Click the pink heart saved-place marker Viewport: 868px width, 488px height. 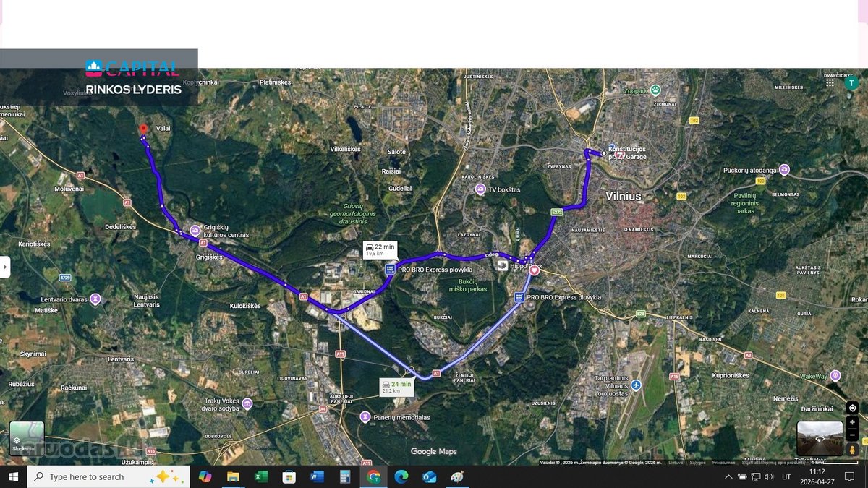tap(535, 270)
